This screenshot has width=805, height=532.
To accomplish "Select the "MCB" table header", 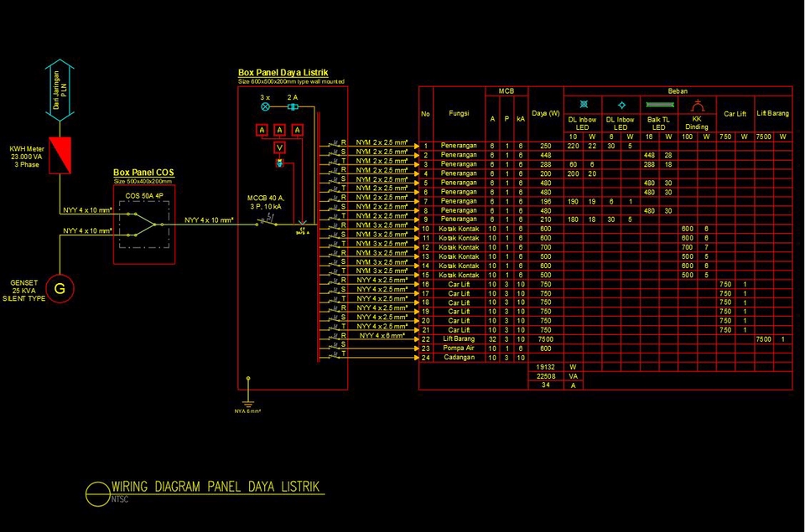I will click(x=506, y=91).
